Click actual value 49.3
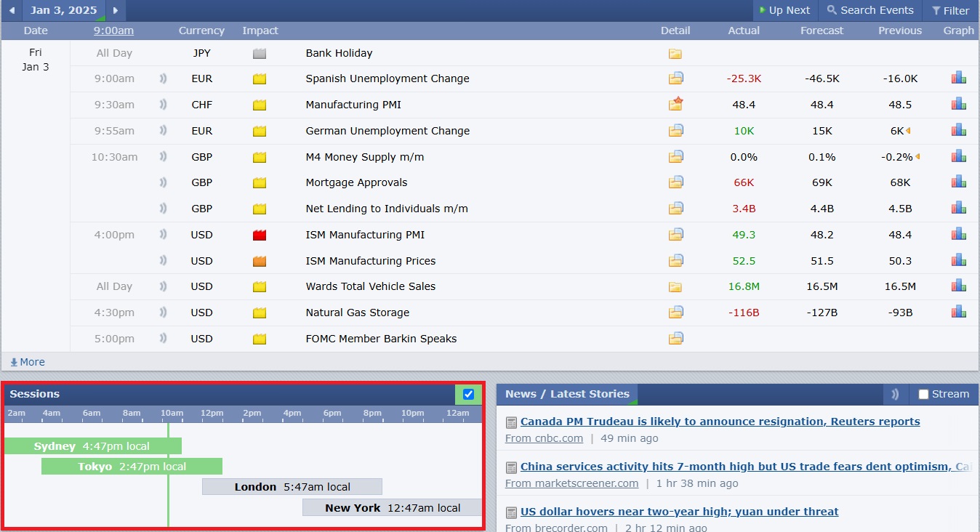 point(744,235)
